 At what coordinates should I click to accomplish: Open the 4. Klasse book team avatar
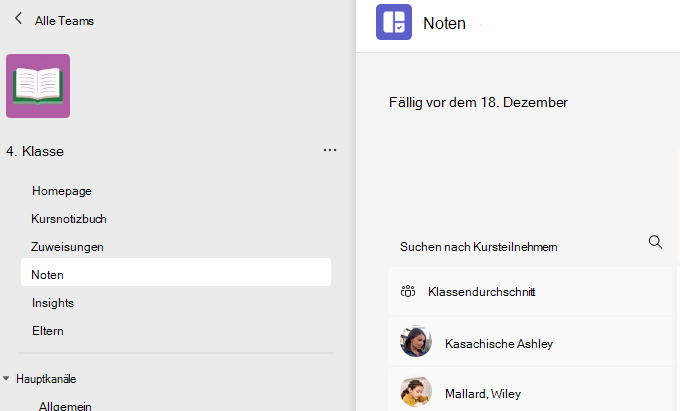[x=38, y=86]
